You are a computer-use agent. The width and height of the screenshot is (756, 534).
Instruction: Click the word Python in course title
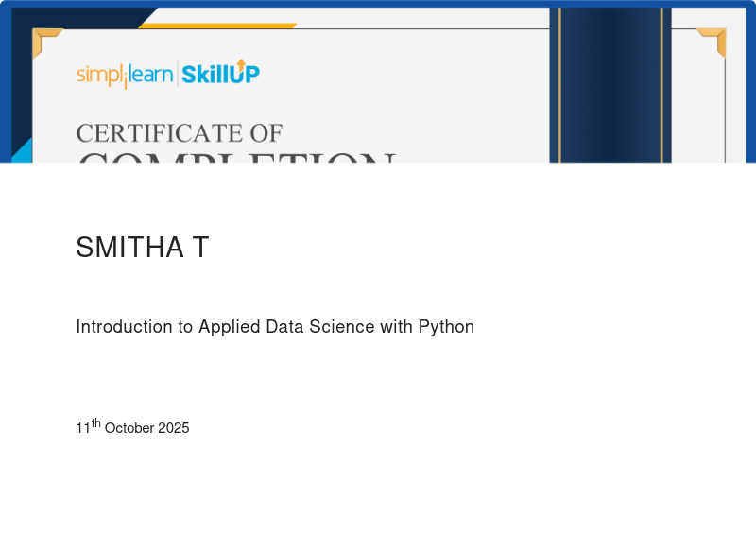(x=446, y=327)
